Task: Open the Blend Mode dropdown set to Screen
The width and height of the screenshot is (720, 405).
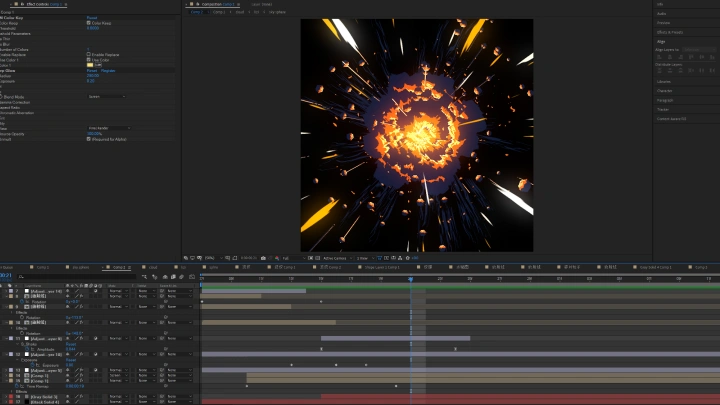Action: pyautogui.click(x=106, y=97)
